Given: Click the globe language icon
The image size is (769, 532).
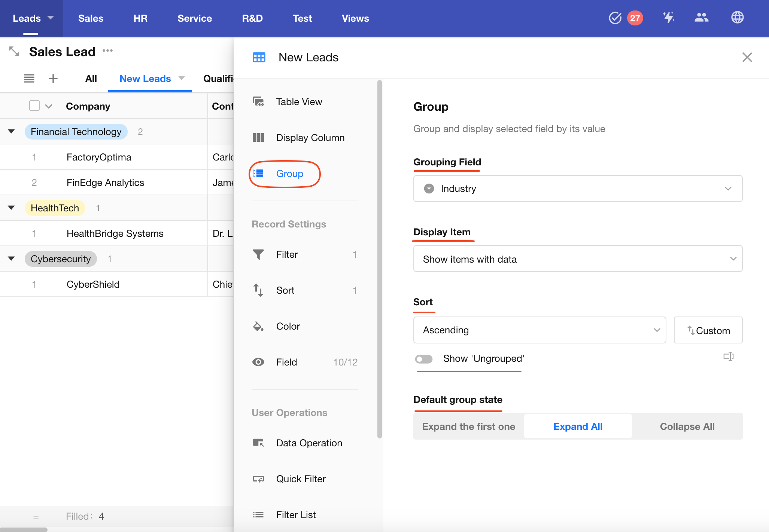Looking at the screenshot, I should 737,18.
